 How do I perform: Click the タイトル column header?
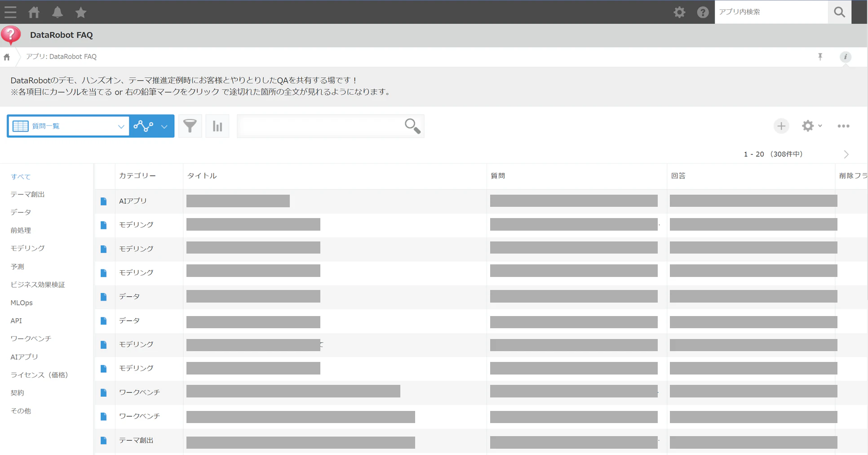point(202,176)
